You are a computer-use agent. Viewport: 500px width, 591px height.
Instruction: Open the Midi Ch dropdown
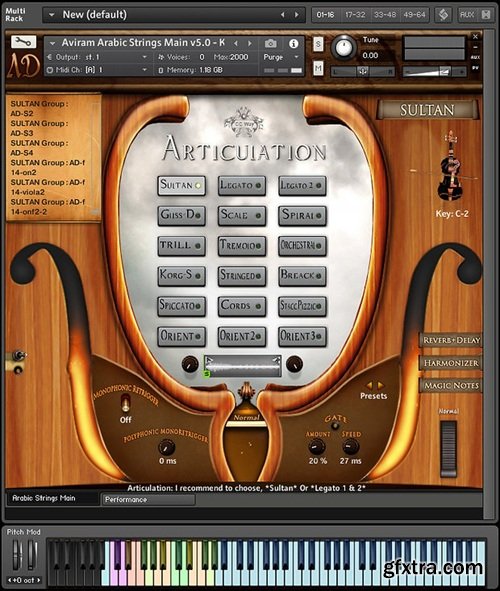pyautogui.click(x=98, y=70)
